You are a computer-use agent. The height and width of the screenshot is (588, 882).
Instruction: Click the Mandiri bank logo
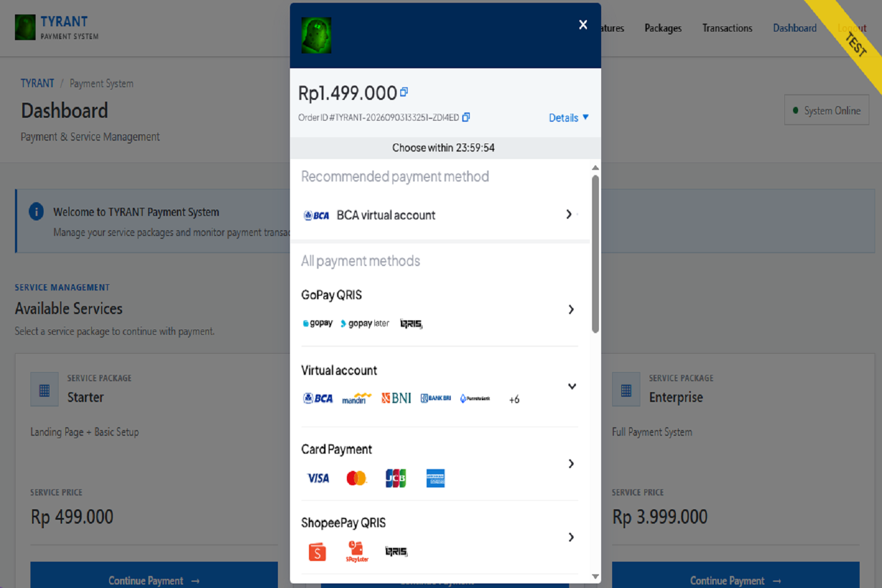click(357, 398)
